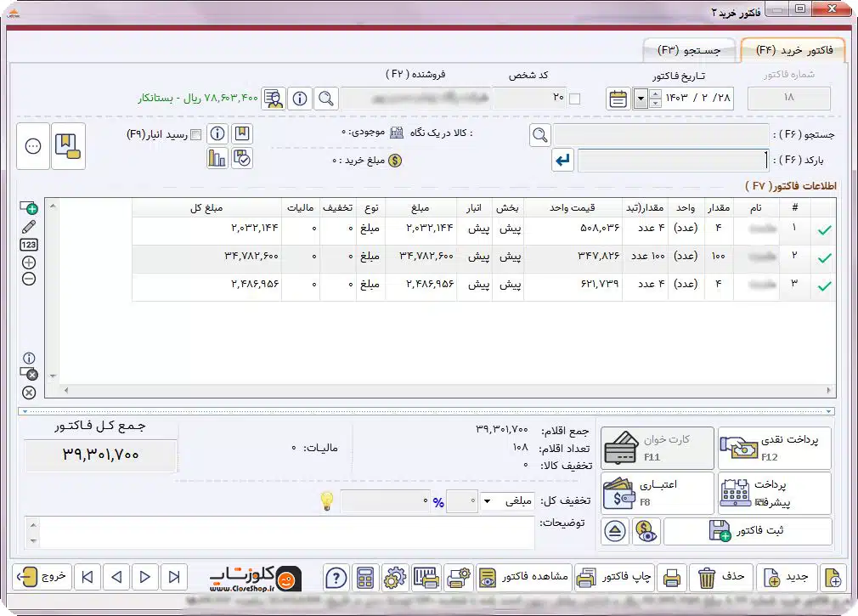Toggle the checkbox next to کد شخص field
The width and height of the screenshot is (858, 616).
point(574,99)
